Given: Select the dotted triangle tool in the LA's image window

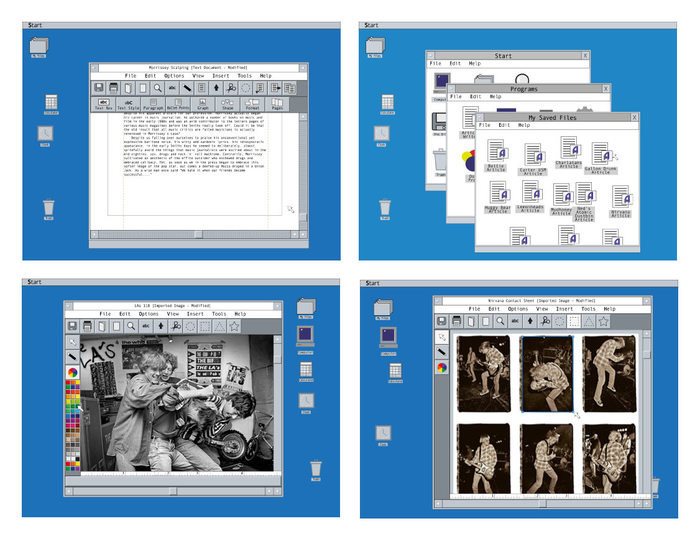Looking at the screenshot, I should coord(220,326).
